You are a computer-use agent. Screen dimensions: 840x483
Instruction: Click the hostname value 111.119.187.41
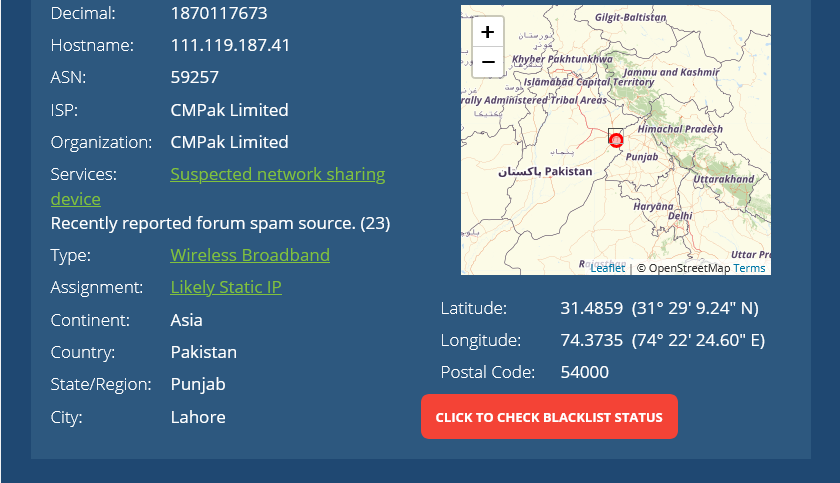(230, 46)
